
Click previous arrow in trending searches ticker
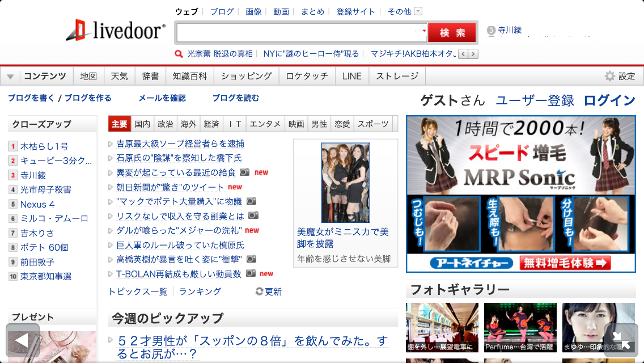tap(463, 54)
